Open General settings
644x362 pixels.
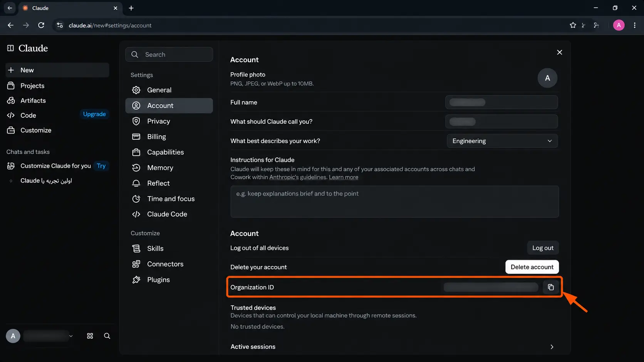tap(169, 90)
